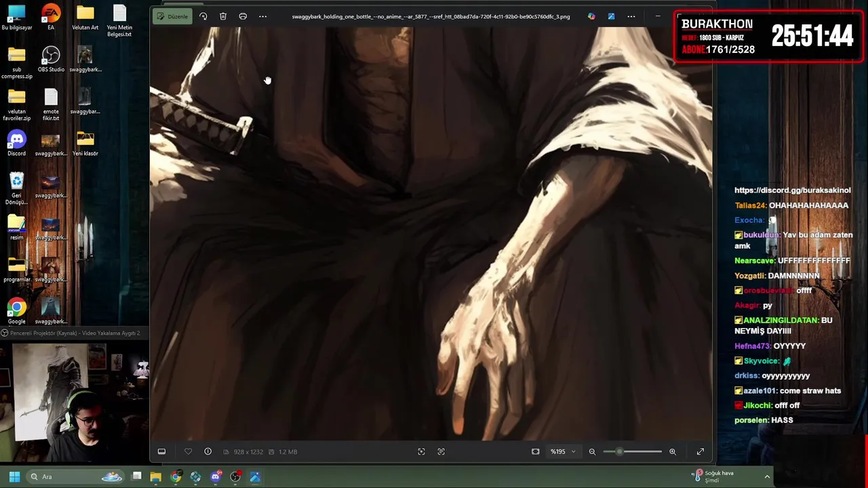Click the discord.gg/buraksakinol link in chat
868x488 pixels.
coord(792,190)
